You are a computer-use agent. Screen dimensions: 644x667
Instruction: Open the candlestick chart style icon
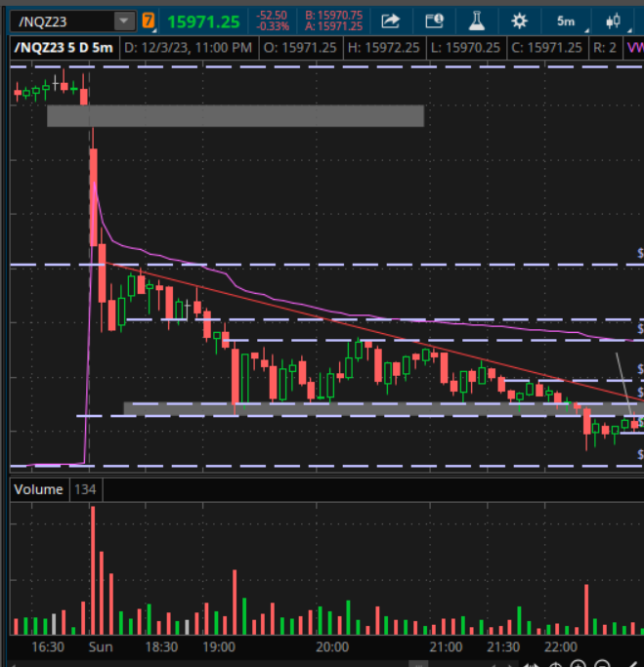[x=615, y=21]
